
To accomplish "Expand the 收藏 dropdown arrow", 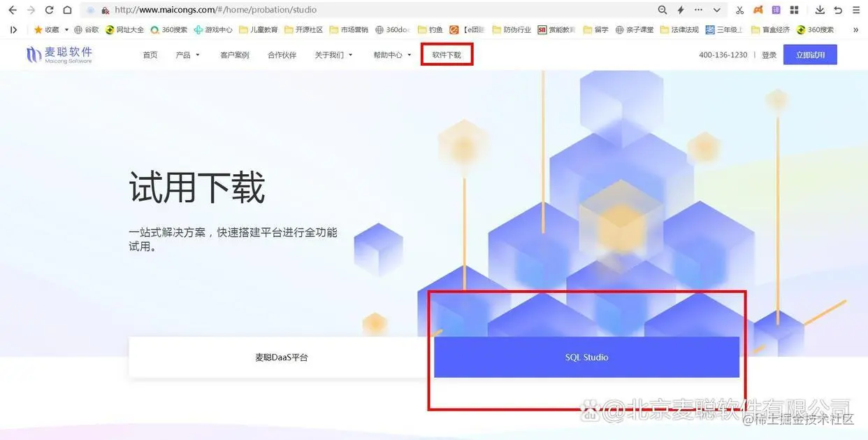I will pos(66,29).
